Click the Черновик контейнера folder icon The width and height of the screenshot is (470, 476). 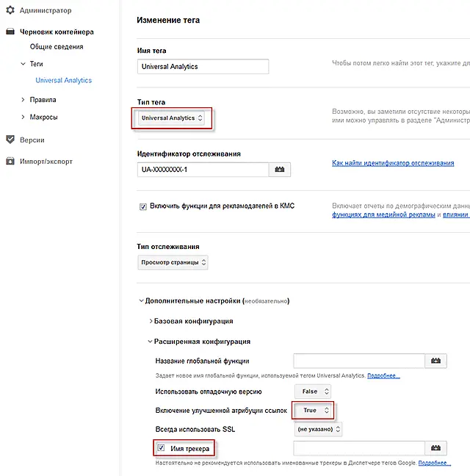[x=10, y=32]
